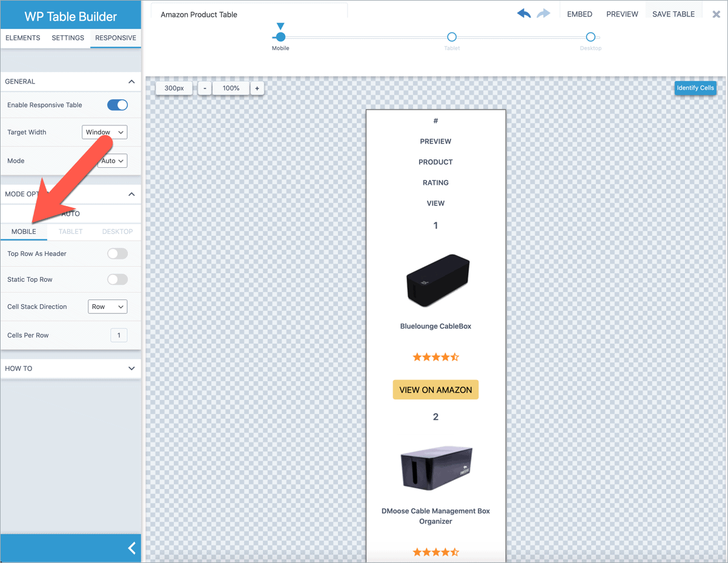Zoom out using the minus icon

tap(204, 88)
